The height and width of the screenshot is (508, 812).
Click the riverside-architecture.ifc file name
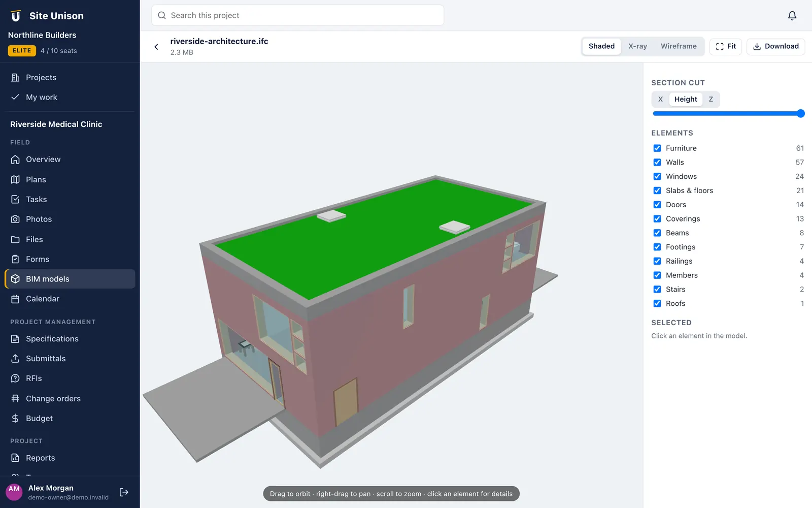pyautogui.click(x=219, y=41)
